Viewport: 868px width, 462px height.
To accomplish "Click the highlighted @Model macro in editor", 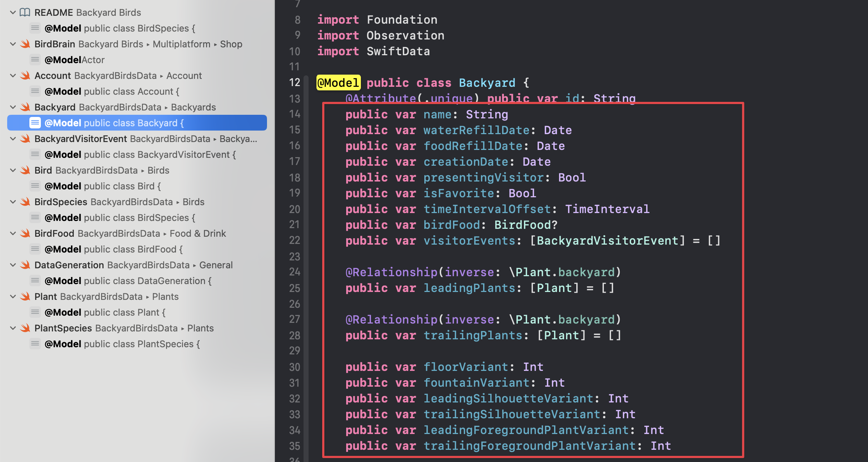I will coord(338,83).
